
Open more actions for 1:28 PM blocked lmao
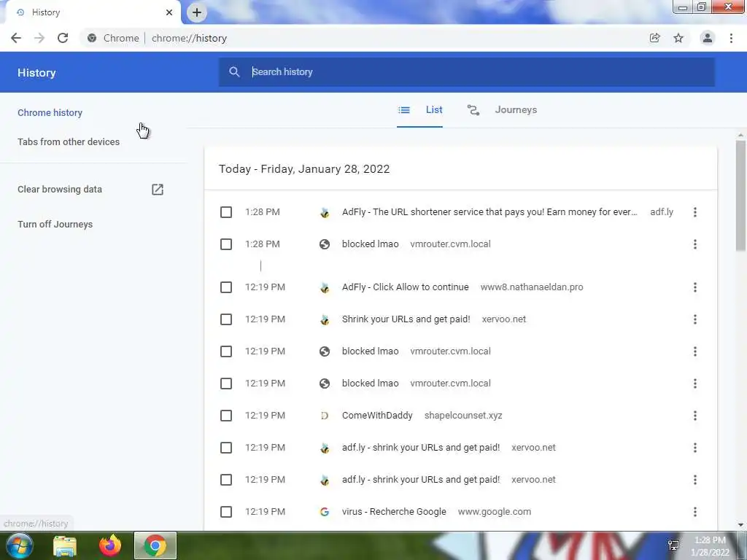click(x=695, y=244)
